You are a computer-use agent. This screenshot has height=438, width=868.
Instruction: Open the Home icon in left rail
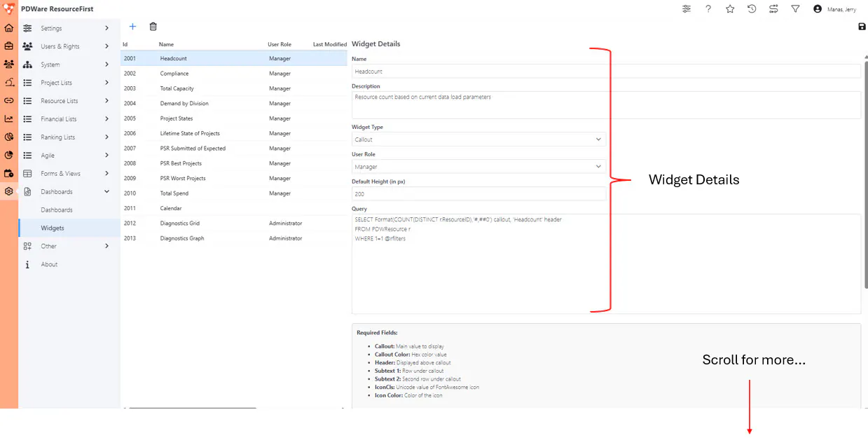point(8,28)
